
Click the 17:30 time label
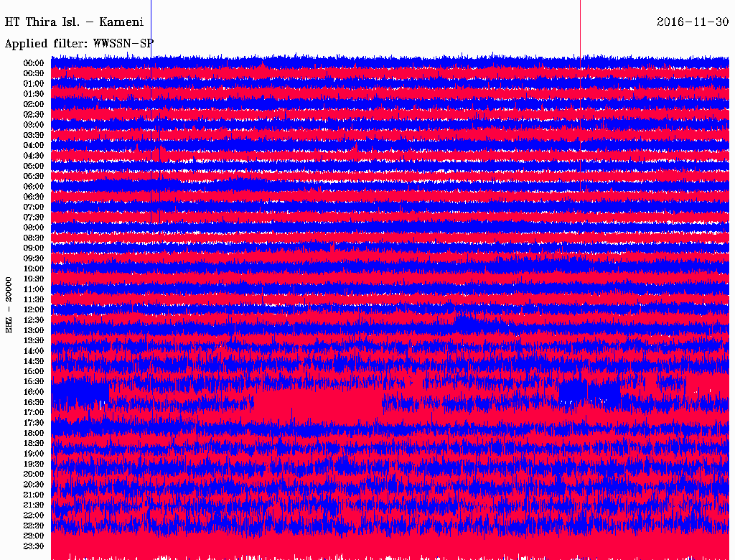click(34, 423)
